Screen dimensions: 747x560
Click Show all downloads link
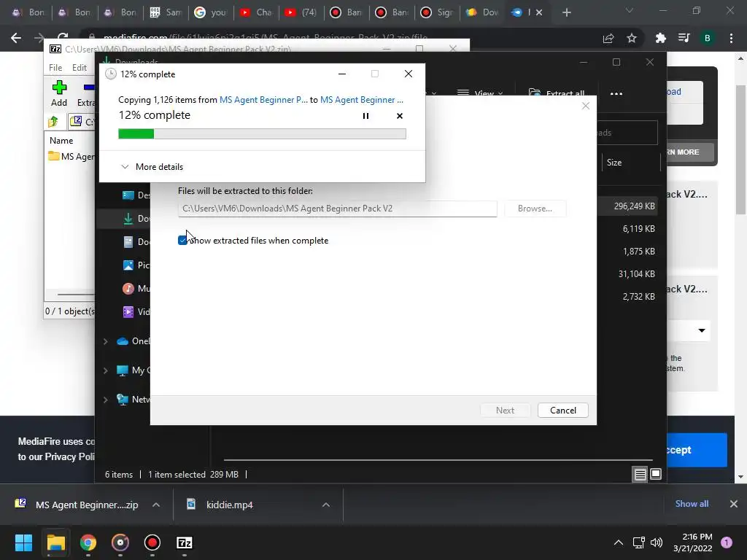[692, 504]
